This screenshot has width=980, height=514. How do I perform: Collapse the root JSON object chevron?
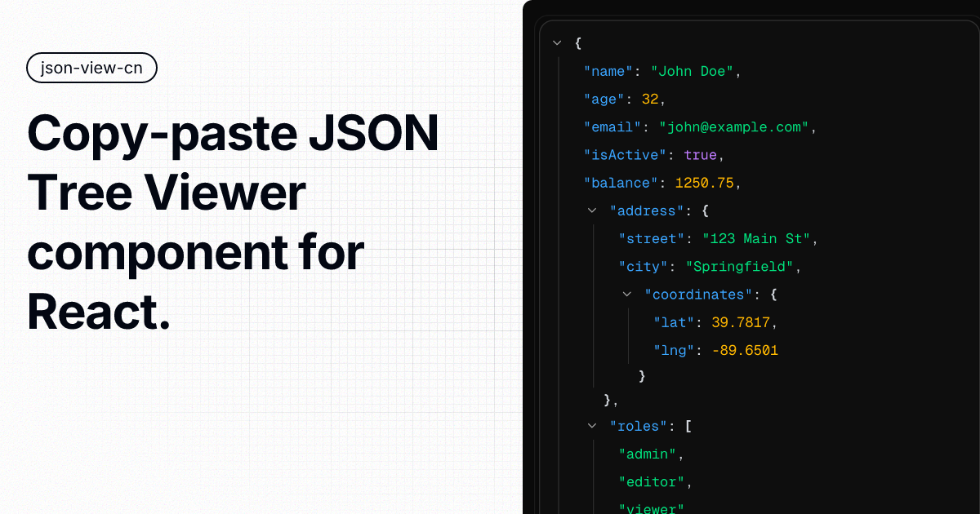[x=557, y=43]
